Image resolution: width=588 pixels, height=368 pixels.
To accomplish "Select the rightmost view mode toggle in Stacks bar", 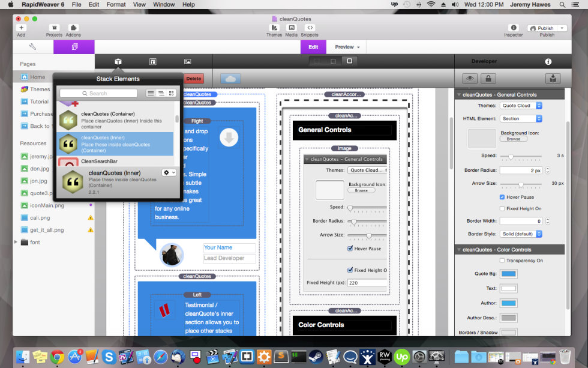I will tap(349, 61).
